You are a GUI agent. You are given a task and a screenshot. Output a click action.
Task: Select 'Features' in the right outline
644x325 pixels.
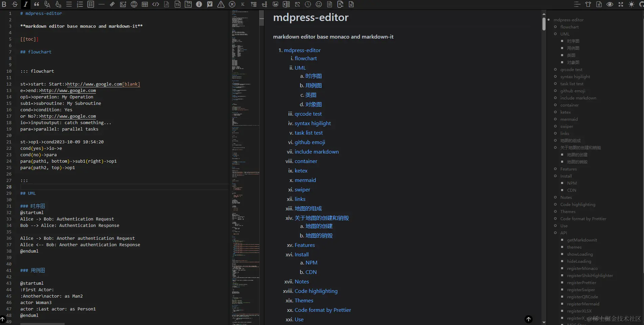coord(568,169)
